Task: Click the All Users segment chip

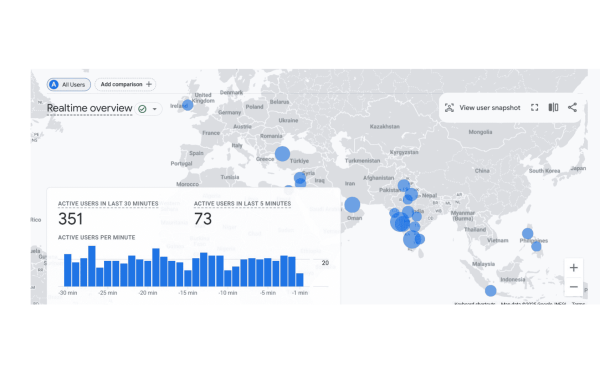Action: pyautogui.click(x=69, y=85)
